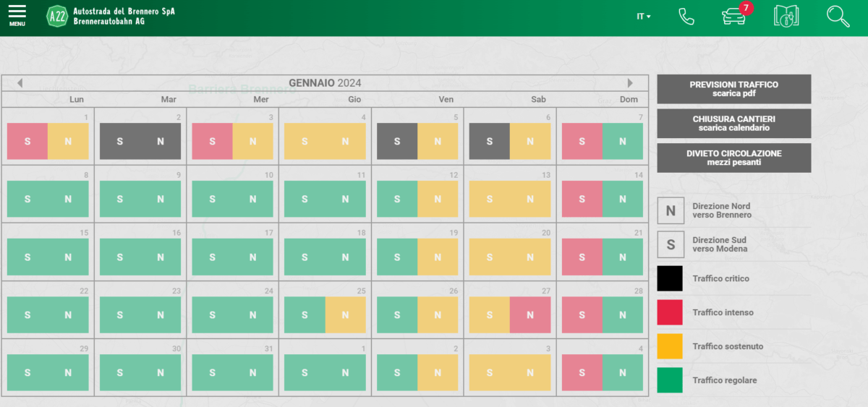Open the hamburger MENU icon

click(x=17, y=15)
